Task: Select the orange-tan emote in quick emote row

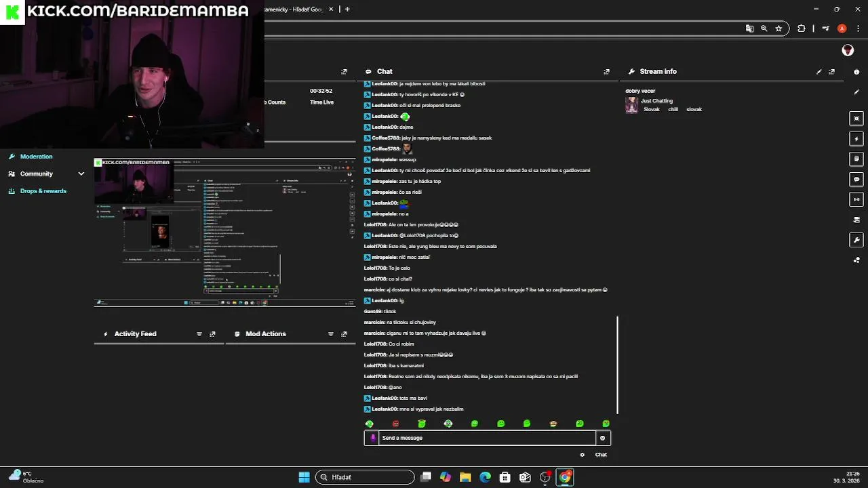Action: tap(553, 424)
